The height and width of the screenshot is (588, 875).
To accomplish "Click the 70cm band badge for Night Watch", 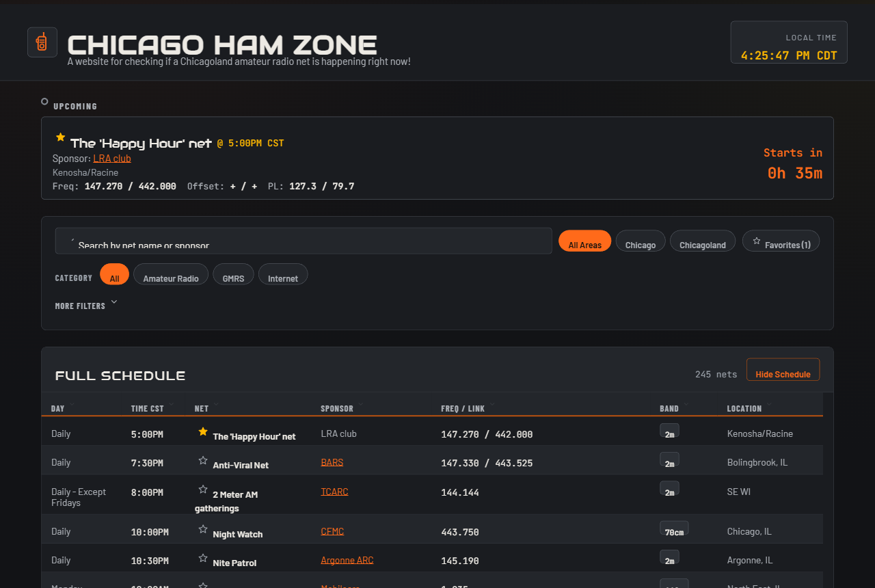I will (x=674, y=529).
